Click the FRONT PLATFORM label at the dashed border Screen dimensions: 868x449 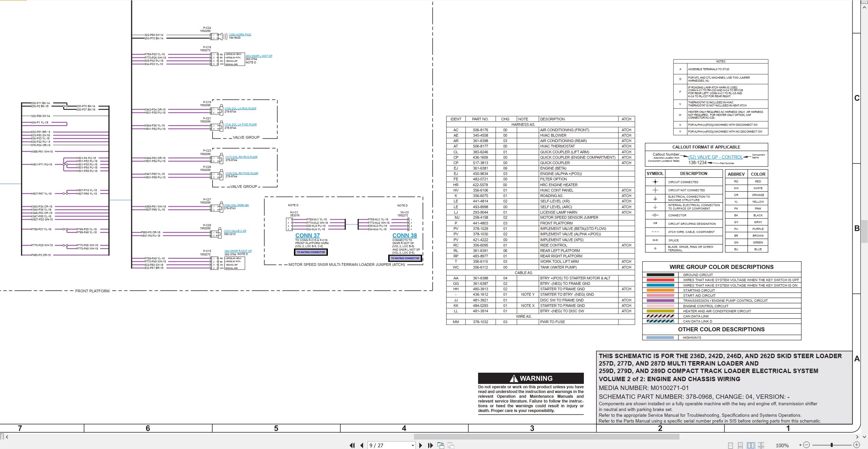coord(92,291)
